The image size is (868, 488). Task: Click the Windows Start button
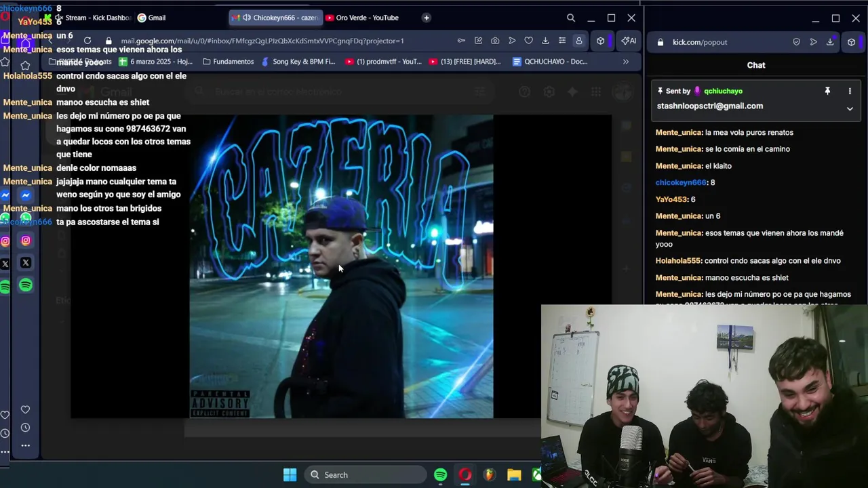(x=290, y=475)
